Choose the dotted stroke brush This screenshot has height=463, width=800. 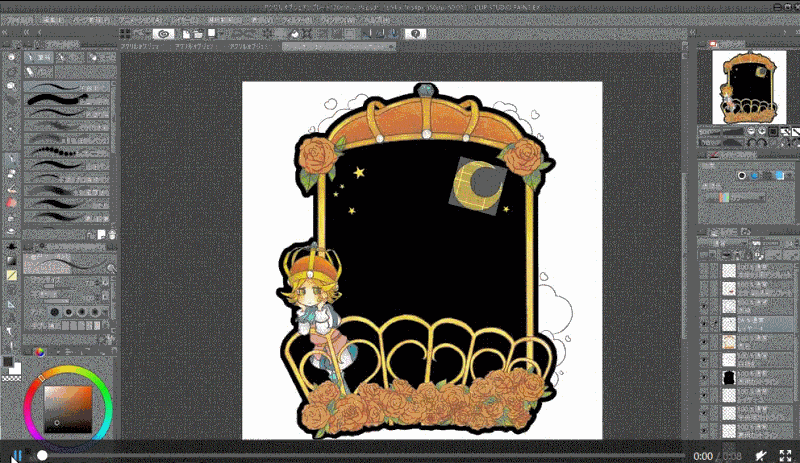tap(67, 152)
